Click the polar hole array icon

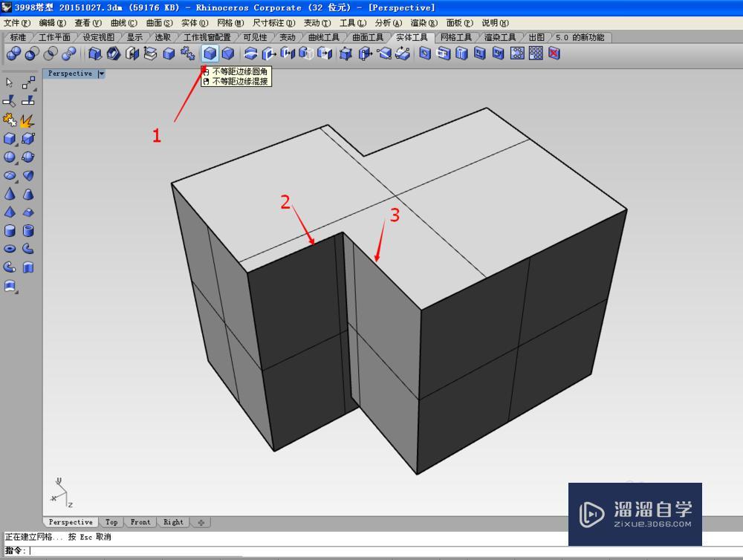tap(517, 53)
